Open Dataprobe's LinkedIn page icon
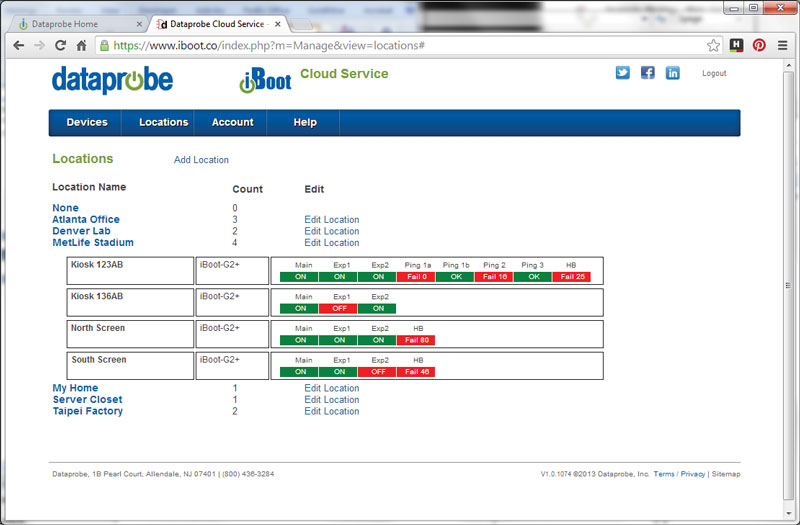Screen dimensions: 800x525 [672, 73]
